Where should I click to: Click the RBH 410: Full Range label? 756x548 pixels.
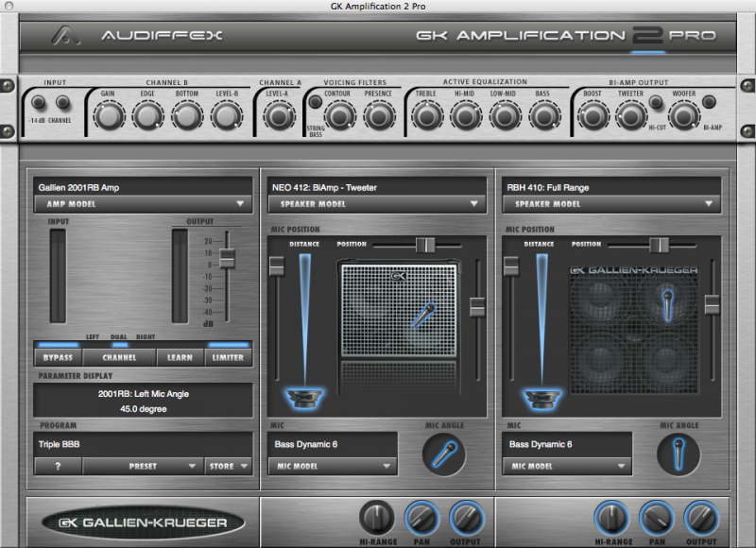548,187
